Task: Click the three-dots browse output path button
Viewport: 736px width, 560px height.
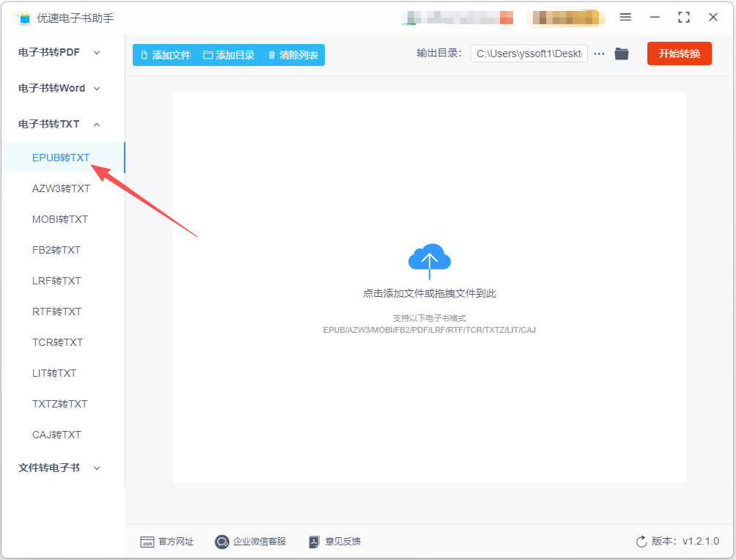Action: click(x=599, y=54)
